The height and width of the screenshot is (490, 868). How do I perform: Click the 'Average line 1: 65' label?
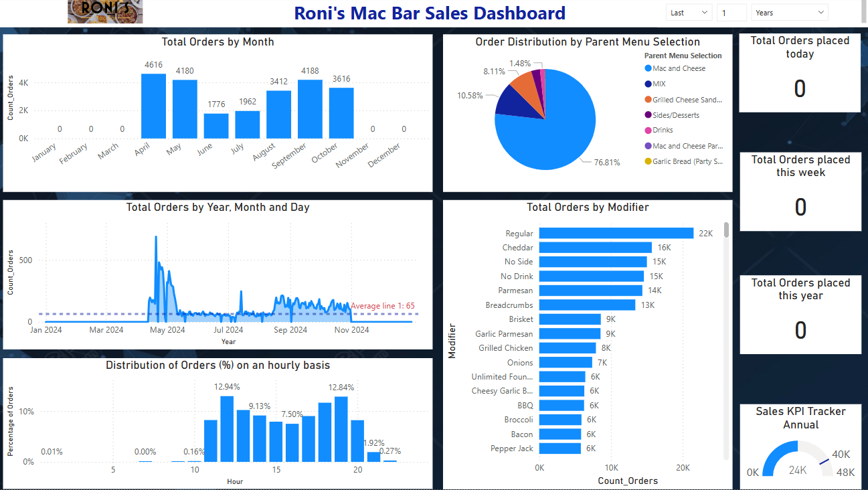click(383, 306)
